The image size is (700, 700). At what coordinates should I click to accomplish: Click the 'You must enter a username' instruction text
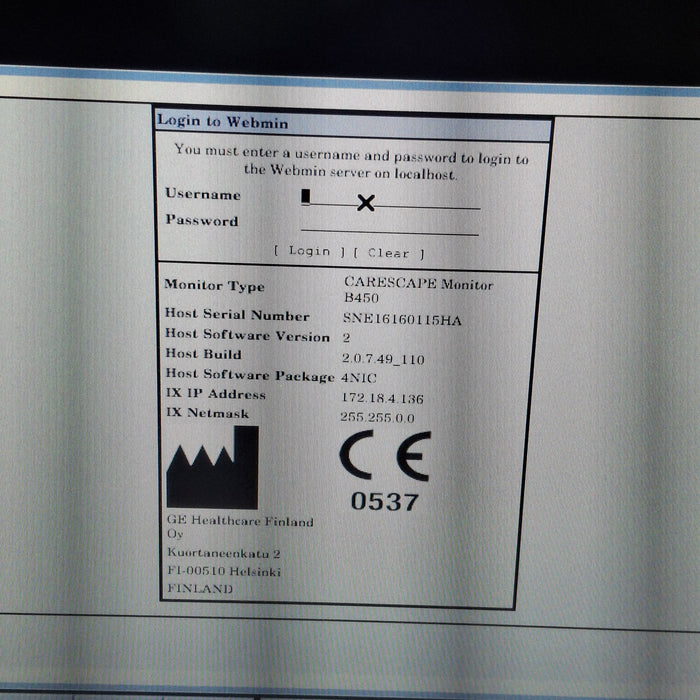(351, 161)
